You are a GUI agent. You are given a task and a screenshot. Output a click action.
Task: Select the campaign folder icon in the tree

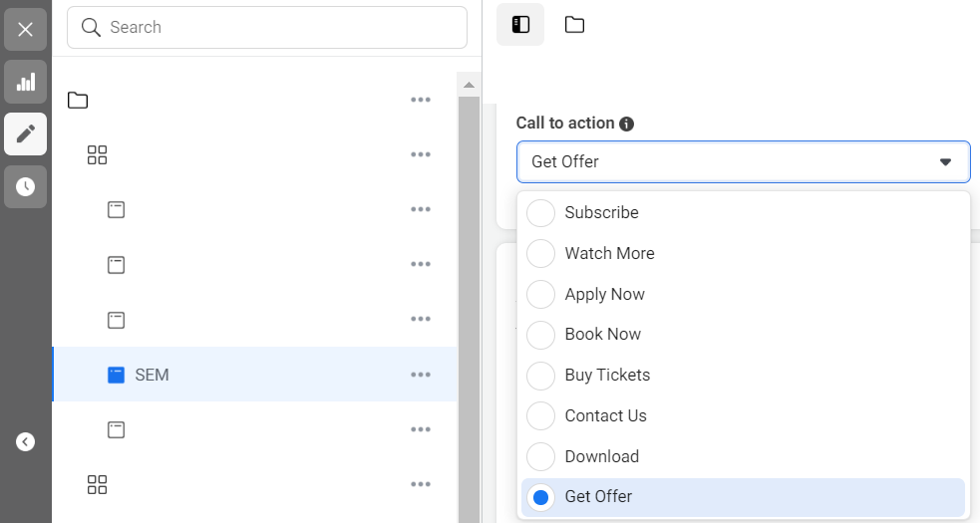coord(78,100)
